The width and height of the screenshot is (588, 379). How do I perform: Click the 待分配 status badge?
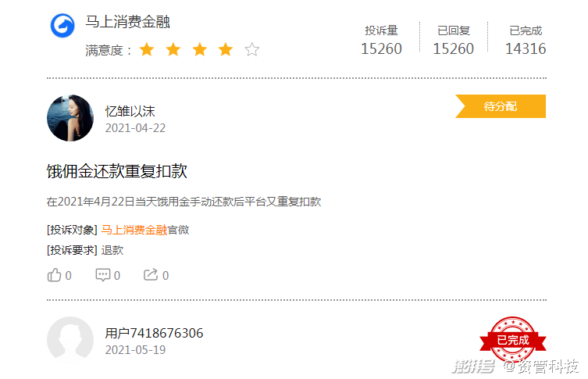pos(501,106)
